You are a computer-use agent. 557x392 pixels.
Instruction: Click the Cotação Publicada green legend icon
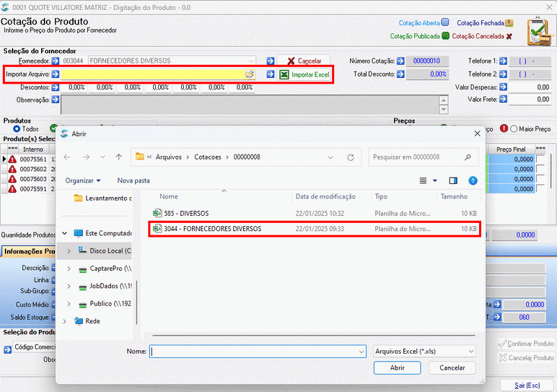[x=446, y=36]
